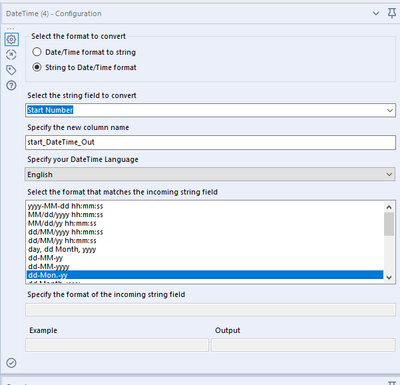The image size is (400, 385).
Task: Open the Configuration gear tab icon
Action: (11, 39)
